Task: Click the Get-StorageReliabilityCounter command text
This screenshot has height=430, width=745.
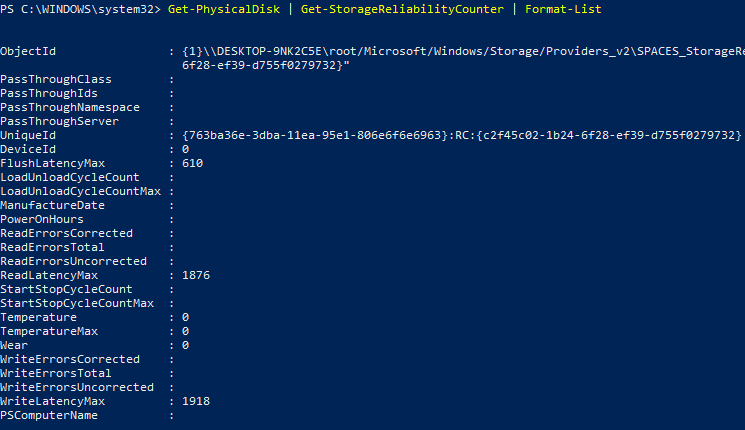Action: click(402, 9)
